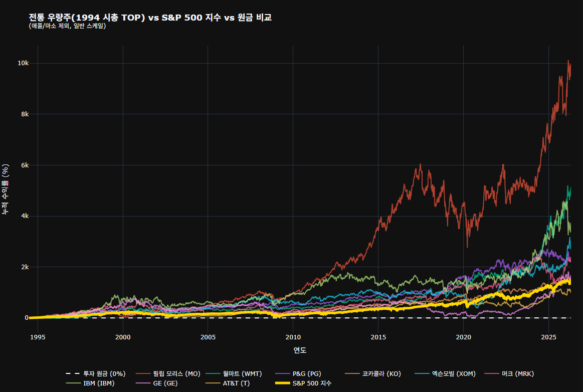
Task: Toggle 코카콜라 (KO) legend entry
Action: coord(373,374)
